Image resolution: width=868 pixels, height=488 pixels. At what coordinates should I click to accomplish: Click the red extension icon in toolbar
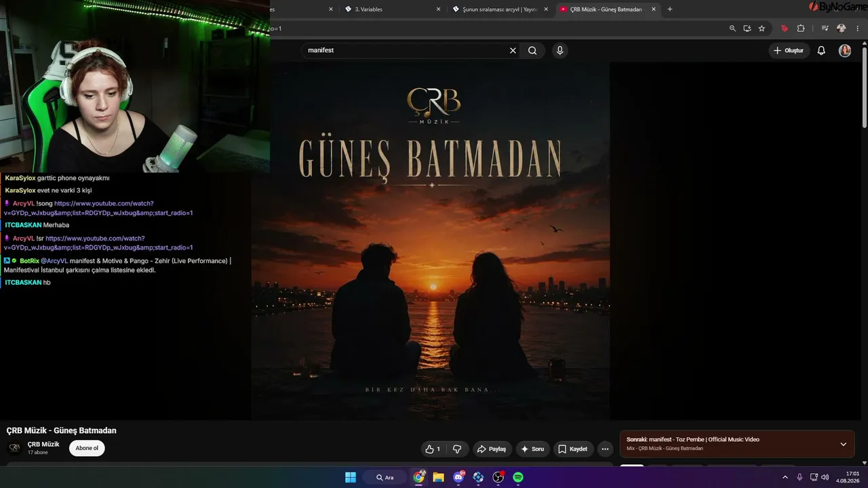[x=785, y=28]
